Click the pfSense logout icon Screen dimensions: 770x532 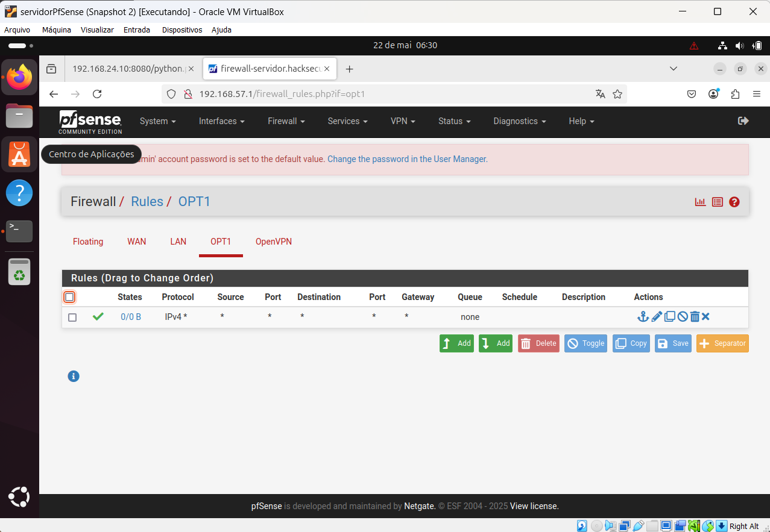pos(743,120)
